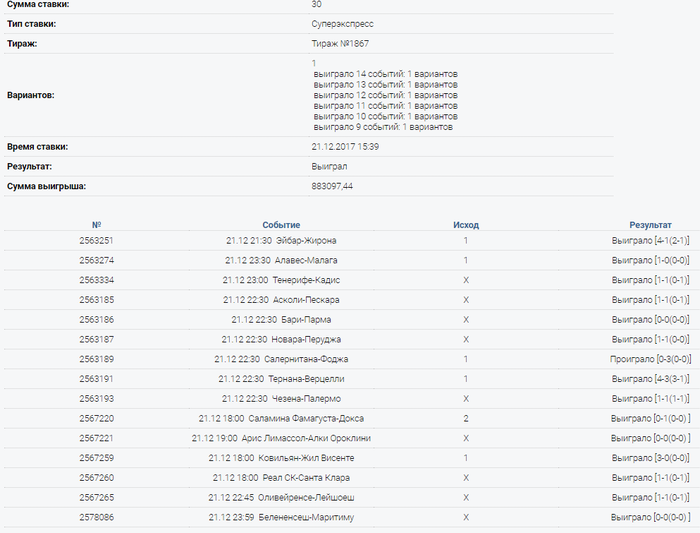Select the Новара-Перуджа event
The height and width of the screenshot is (533, 700).
coord(281,340)
